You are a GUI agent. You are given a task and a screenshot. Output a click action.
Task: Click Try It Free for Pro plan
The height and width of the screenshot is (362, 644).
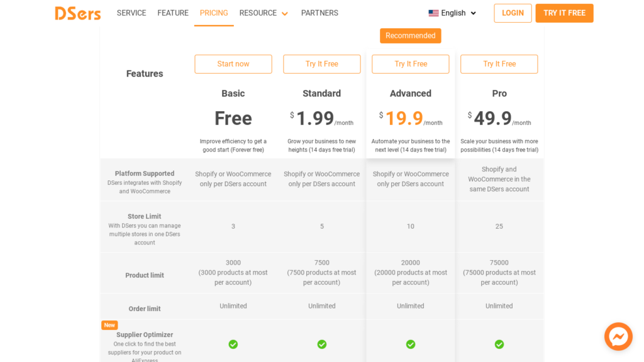(x=499, y=64)
